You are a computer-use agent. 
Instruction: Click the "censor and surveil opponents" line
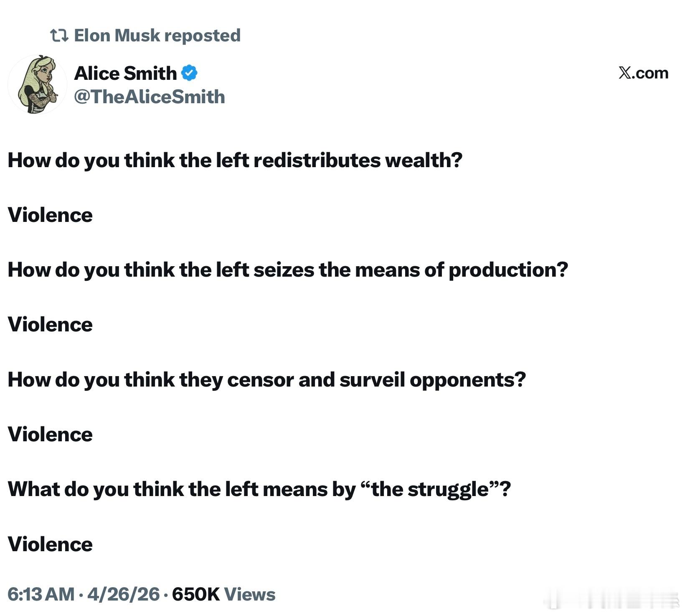tap(266, 380)
